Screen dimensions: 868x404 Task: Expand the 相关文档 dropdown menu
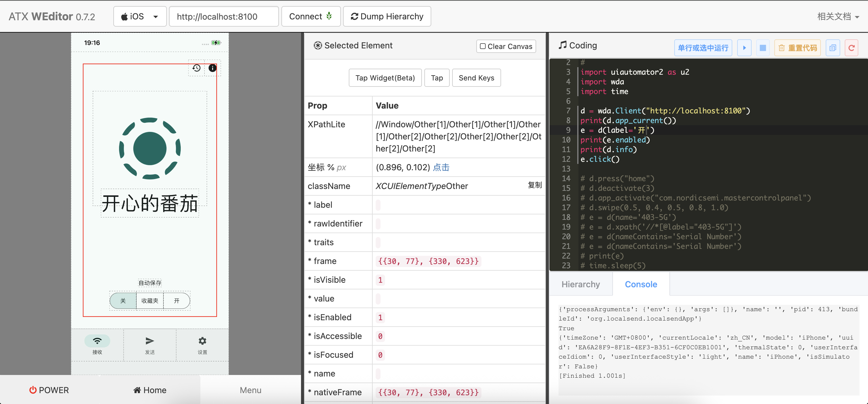click(x=838, y=17)
